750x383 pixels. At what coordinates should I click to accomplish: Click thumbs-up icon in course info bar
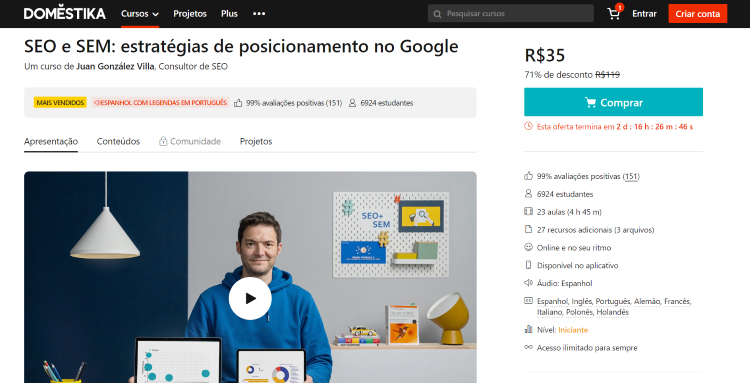(x=238, y=103)
